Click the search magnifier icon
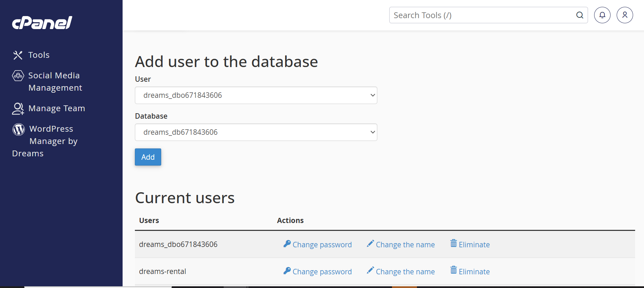The height and width of the screenshot is (288, 644). pyautogui.click(x=579, y=15)
